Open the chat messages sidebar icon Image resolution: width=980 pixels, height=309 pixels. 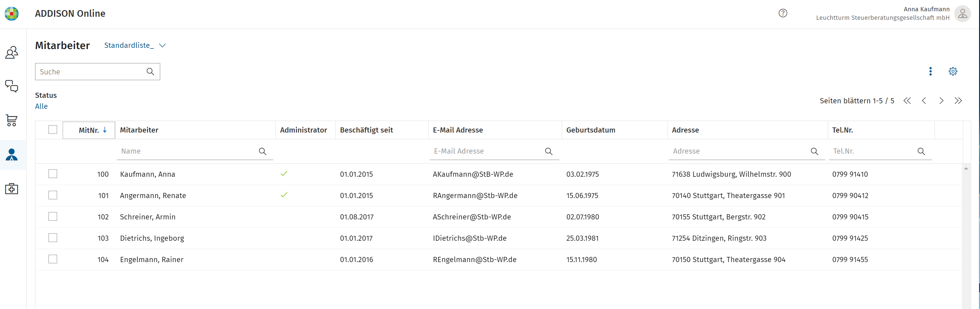click(12, 86)
